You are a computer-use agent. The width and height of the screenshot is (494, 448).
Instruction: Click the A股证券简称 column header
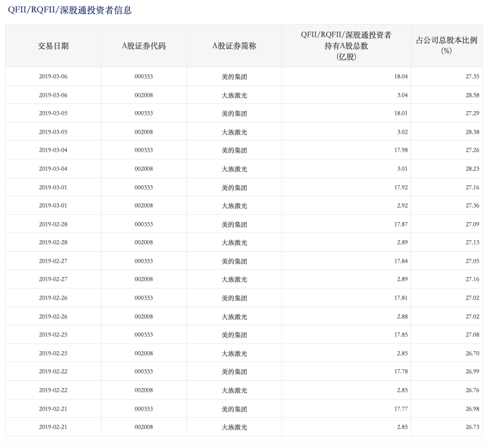coord(234,46)
